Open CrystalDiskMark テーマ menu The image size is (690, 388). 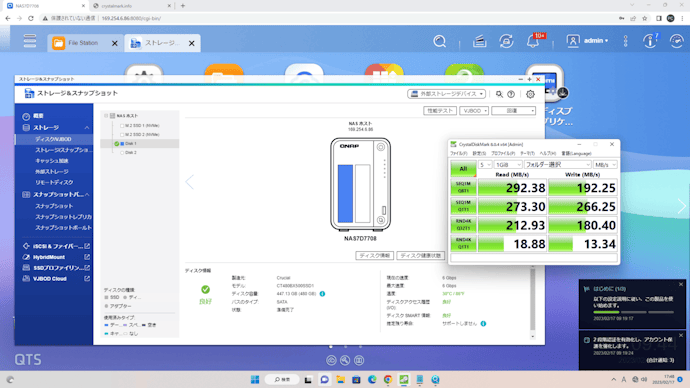(x=527, y=154)
